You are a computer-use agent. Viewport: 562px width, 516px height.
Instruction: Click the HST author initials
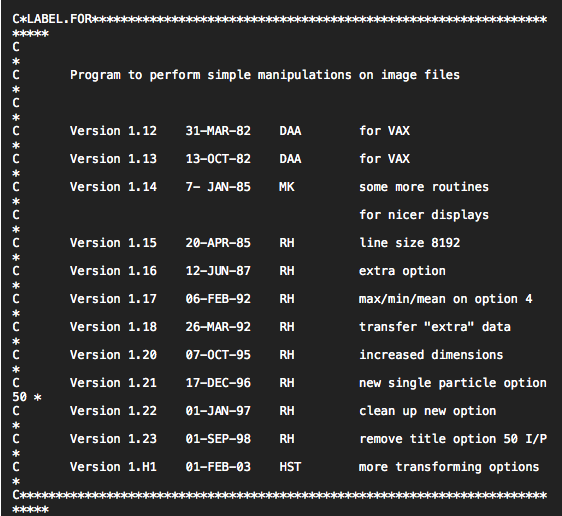coord(290,467)
